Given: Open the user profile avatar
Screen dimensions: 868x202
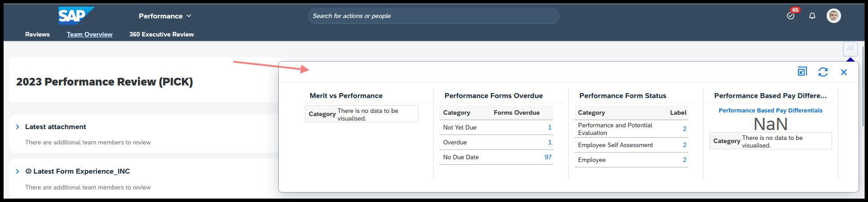Looking at the screenshot, I should tap(834, 16).
